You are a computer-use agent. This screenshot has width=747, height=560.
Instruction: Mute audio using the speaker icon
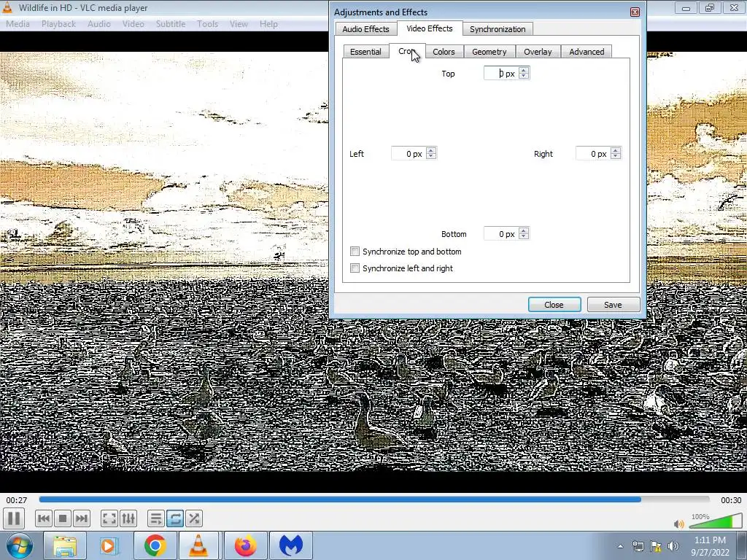(679, 524)
